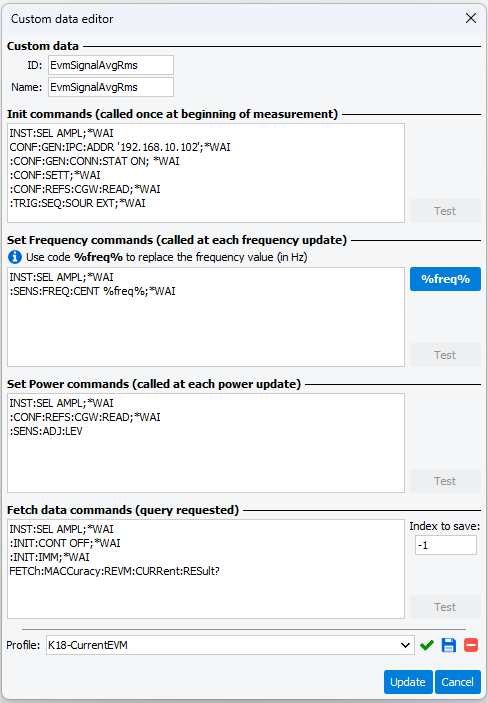Test the Init commands
This screenshot has height=703, width=488.
445,211
